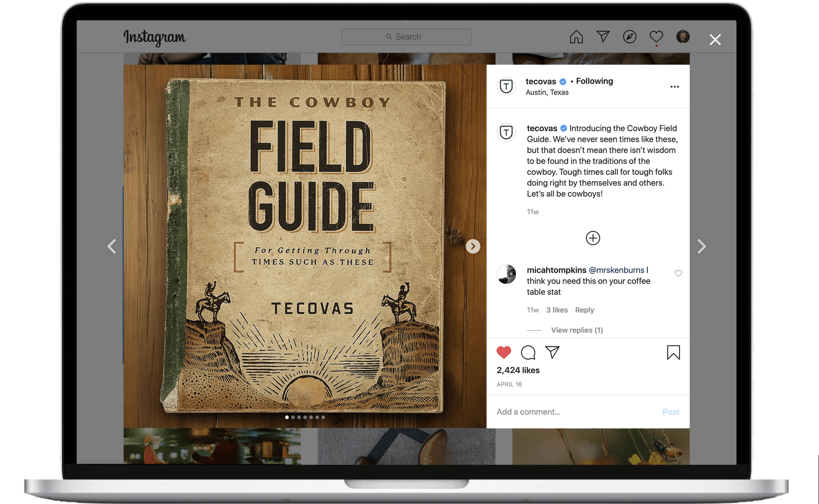The image size is (819, 504).
Task: Focus the Search field
Action: [406, 37]
